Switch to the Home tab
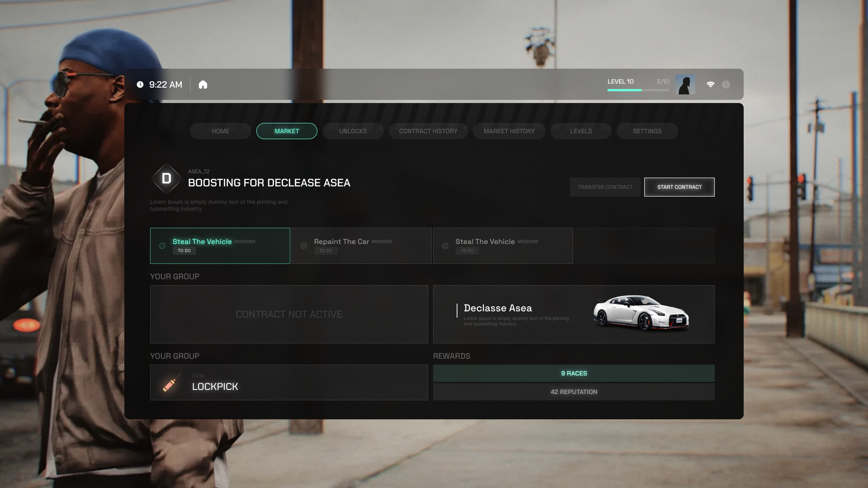 (x=220, y=131)
